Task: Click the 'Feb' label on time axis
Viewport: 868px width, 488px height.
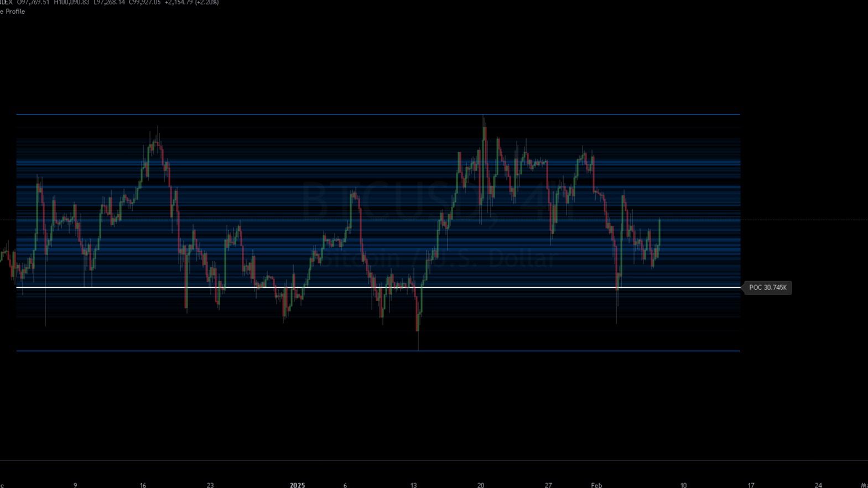Action: tap(596, 485)
